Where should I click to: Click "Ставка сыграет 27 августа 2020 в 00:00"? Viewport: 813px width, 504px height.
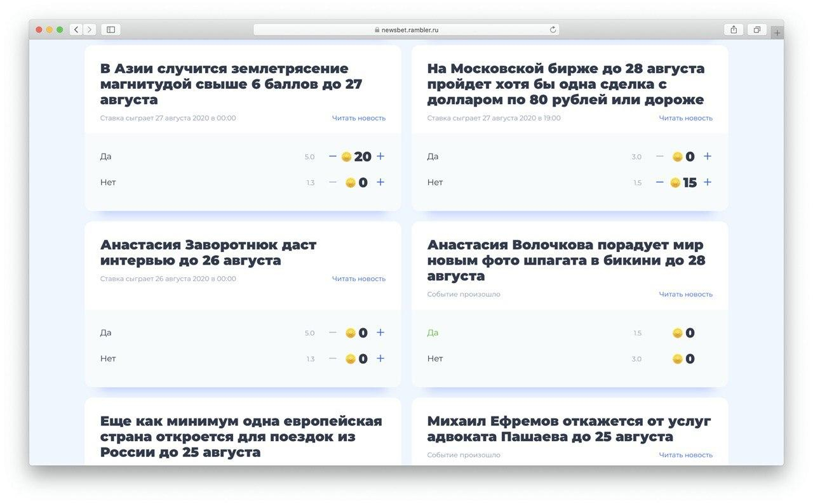168,118
